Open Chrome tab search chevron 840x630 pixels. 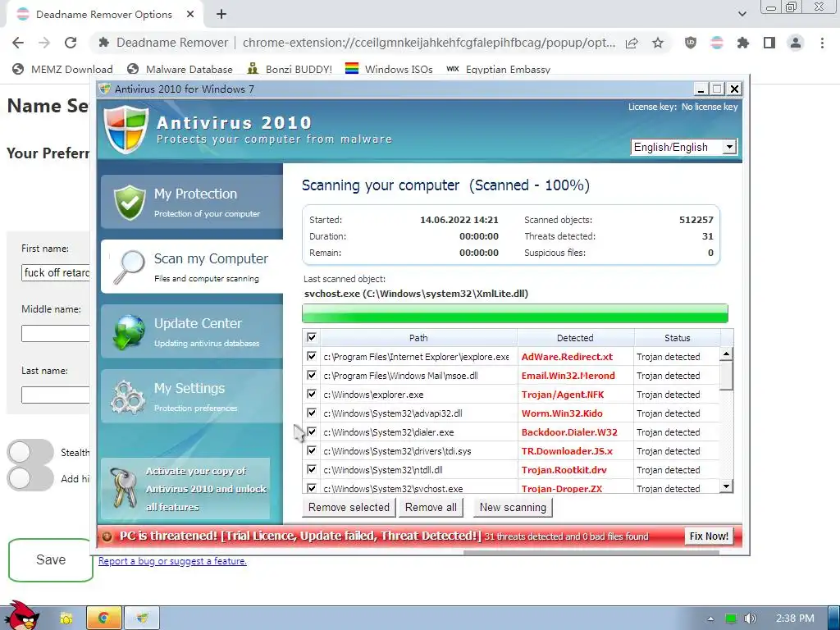[x=742, y=14]
